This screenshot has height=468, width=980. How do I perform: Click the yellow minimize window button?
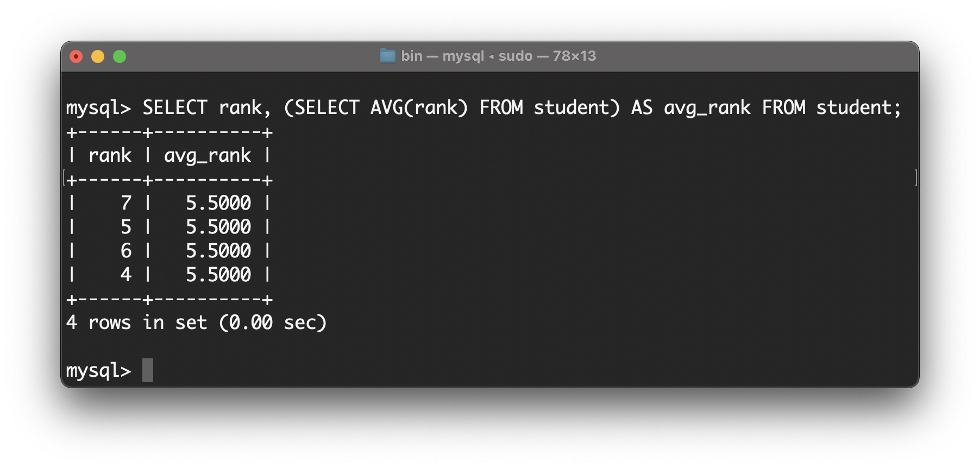click(x=98, y=56)
